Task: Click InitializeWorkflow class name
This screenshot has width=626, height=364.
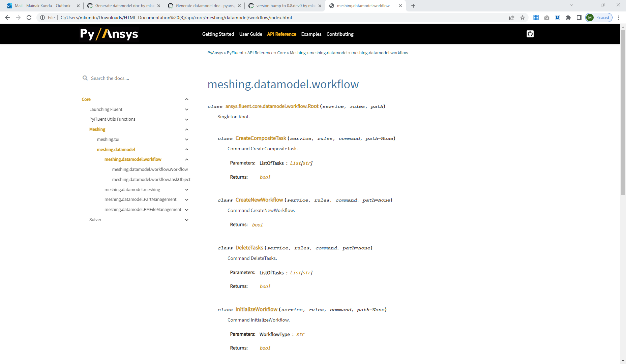Action: click(x=256, y=309)
